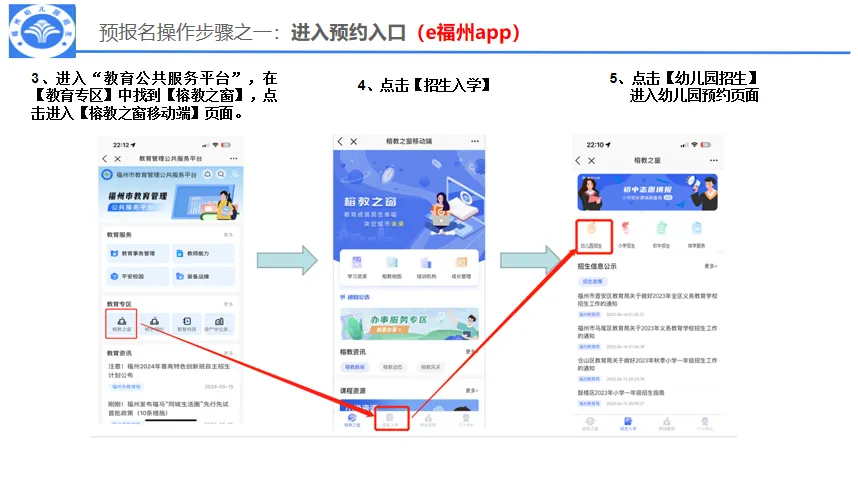Image resolution: width=858 pixels, height=483 pixels.
Task: Tap search magnifier on 福州市教育管理公共服务平台 header
Action: 221,174
